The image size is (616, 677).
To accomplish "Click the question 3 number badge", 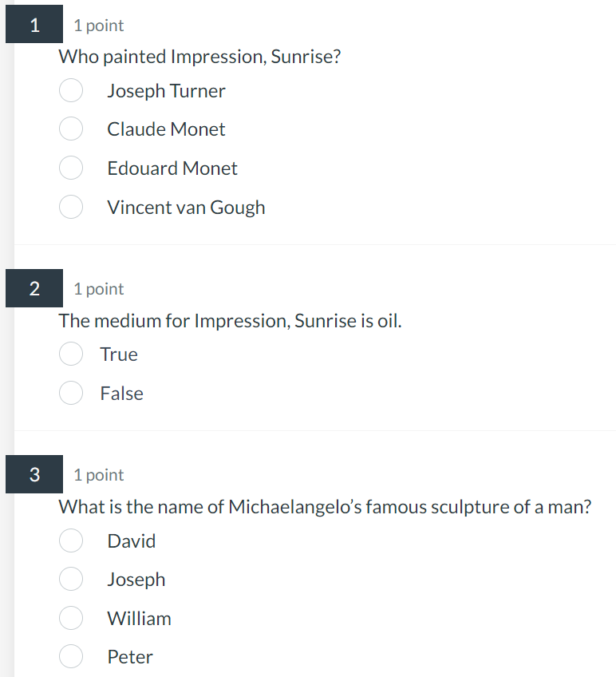I will [x=34, y=474].
